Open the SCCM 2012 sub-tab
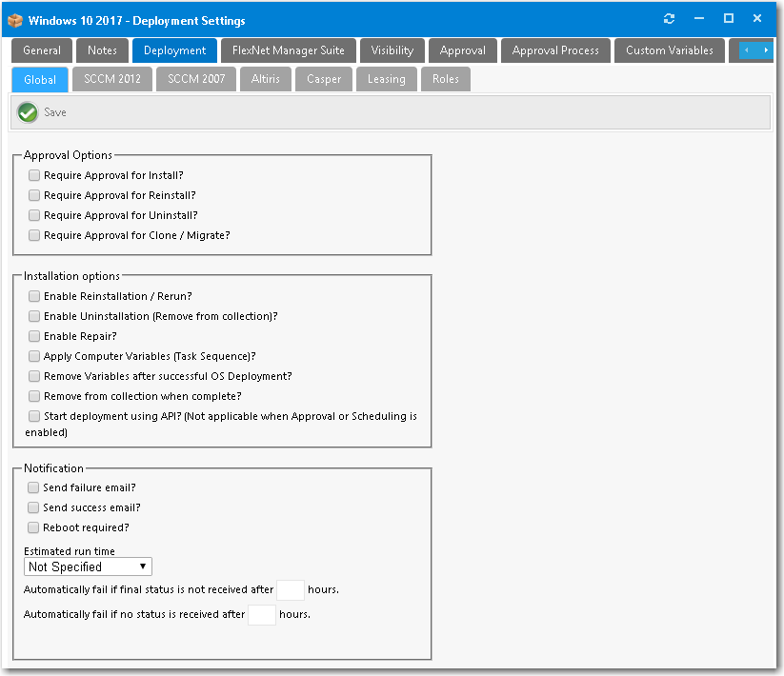The image size is (784, 676). pyautogui.click(x=112, y=79)
